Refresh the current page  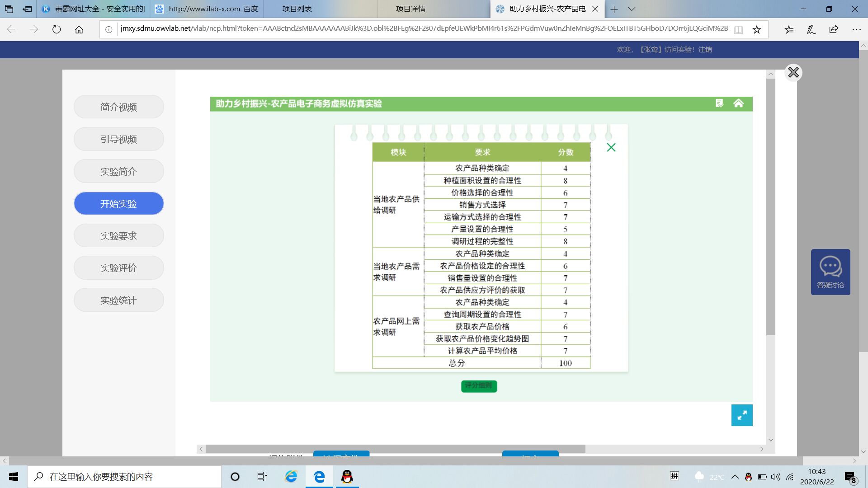(x=57, y=29)
